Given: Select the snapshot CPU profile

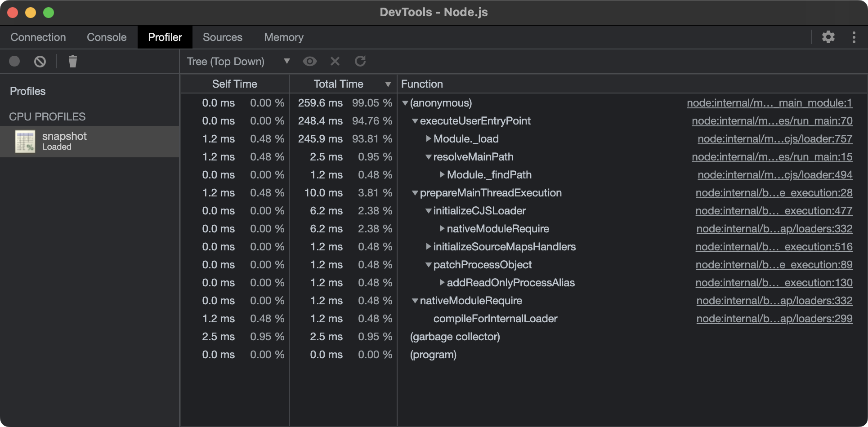Looking at the screenshot, I should (x=64, y=141).
